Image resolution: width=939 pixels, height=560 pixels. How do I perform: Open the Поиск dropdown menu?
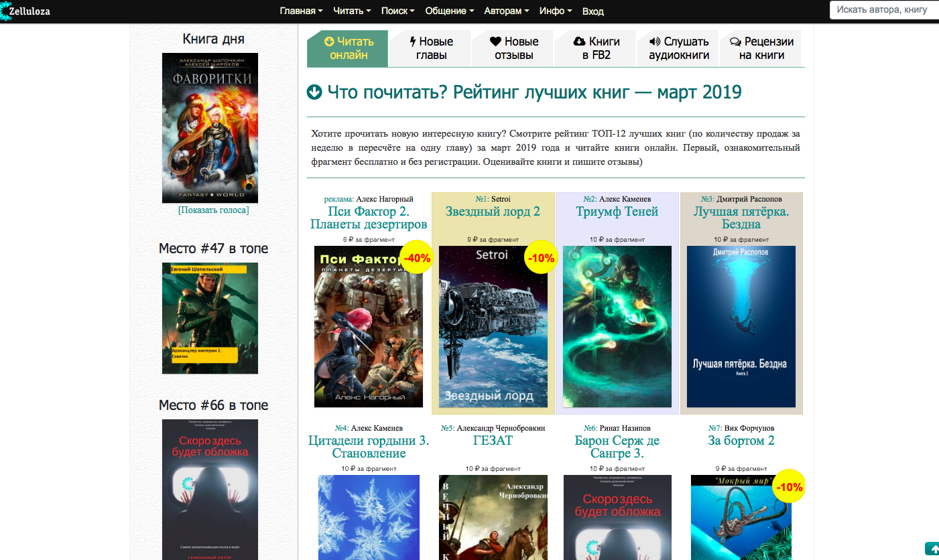398,11
